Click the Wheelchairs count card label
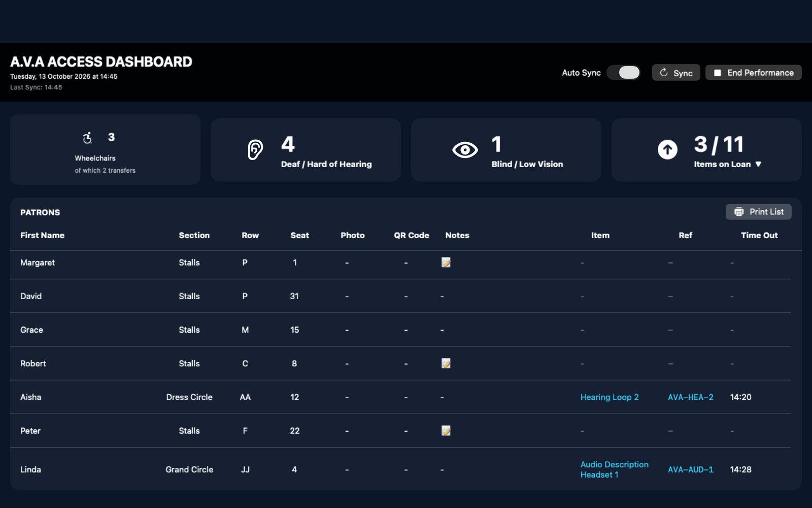 [95, 158]
